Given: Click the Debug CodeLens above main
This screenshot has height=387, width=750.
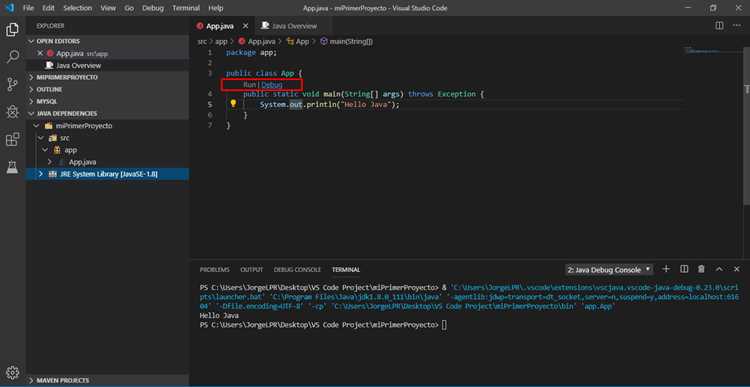Looking at the screenshot, I should (272, 85).
